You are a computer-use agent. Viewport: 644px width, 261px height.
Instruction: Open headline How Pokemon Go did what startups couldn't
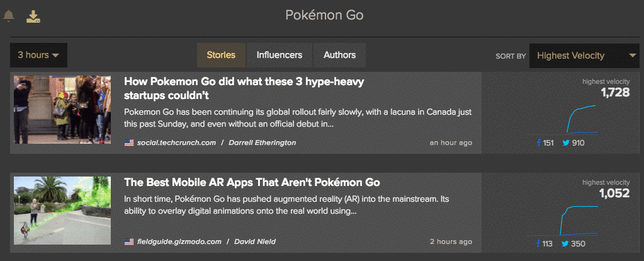point(244,88)
